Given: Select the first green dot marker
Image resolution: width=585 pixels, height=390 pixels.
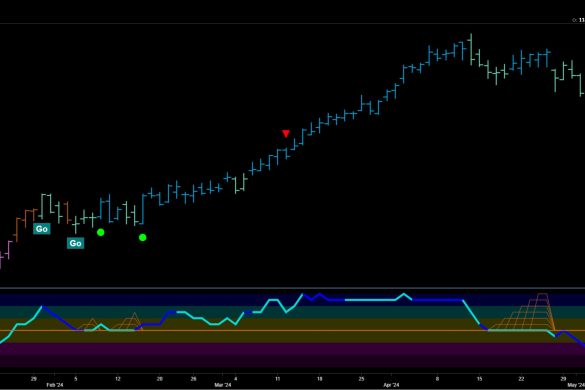Looking at the screenshot, I should tap(100, 233).
